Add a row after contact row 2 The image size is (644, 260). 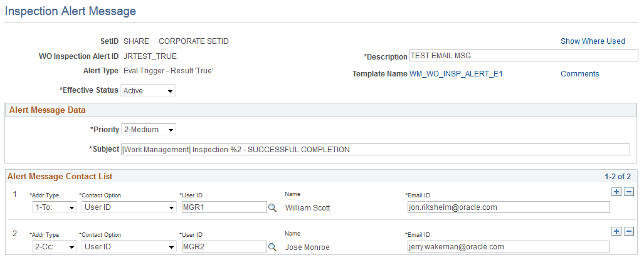tap(617, 231)
